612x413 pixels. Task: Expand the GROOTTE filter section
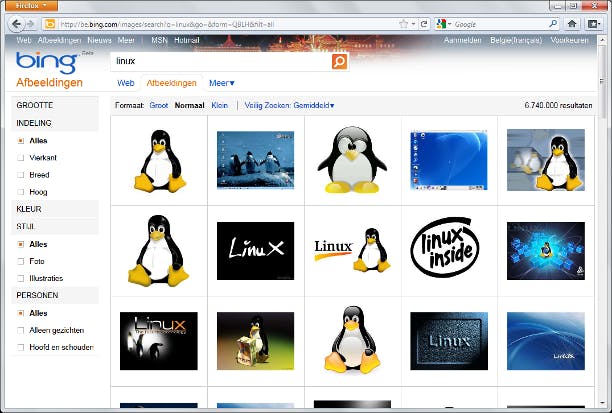tap(55, 105)
